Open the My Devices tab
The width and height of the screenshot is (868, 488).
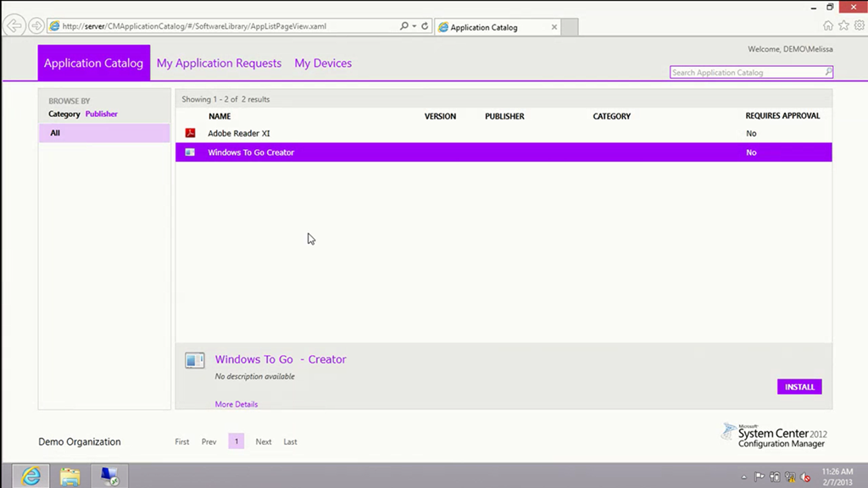pyautogui.click(x=323, y=64)
